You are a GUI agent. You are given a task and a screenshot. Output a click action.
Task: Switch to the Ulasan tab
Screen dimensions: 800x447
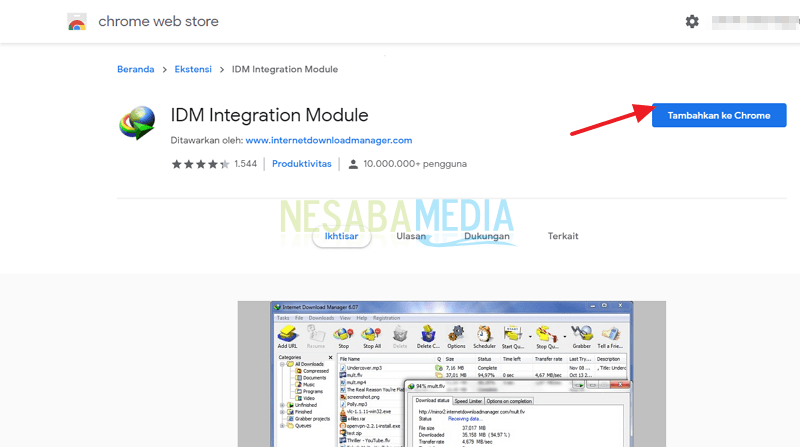(410, 237)
